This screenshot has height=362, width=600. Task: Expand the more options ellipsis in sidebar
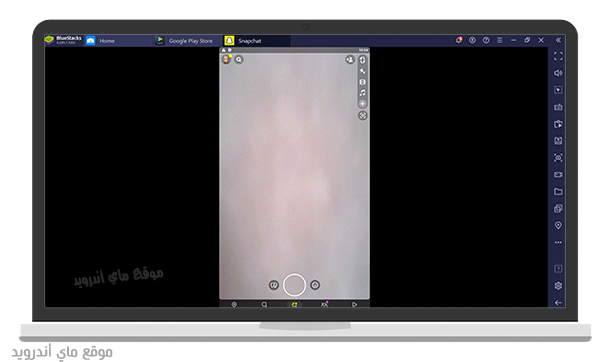(558, 242)
